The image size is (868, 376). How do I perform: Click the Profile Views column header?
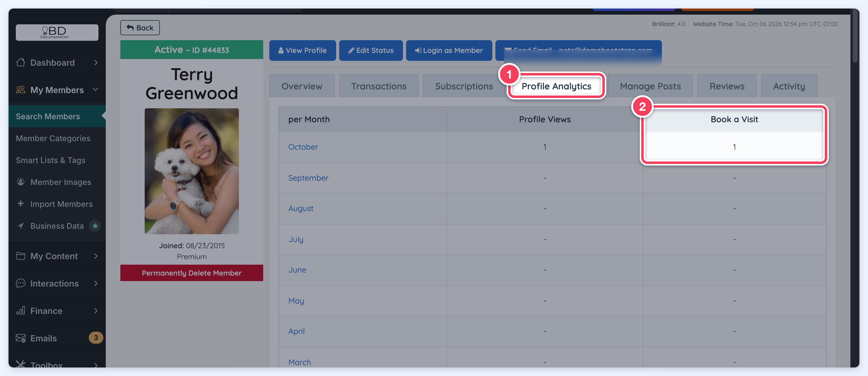coord(545,119)
